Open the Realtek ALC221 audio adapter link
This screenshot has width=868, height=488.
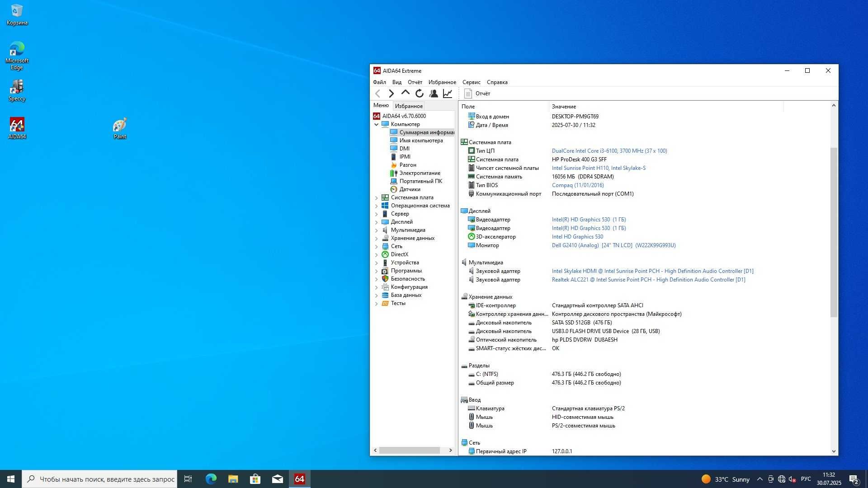click(648, 280)
